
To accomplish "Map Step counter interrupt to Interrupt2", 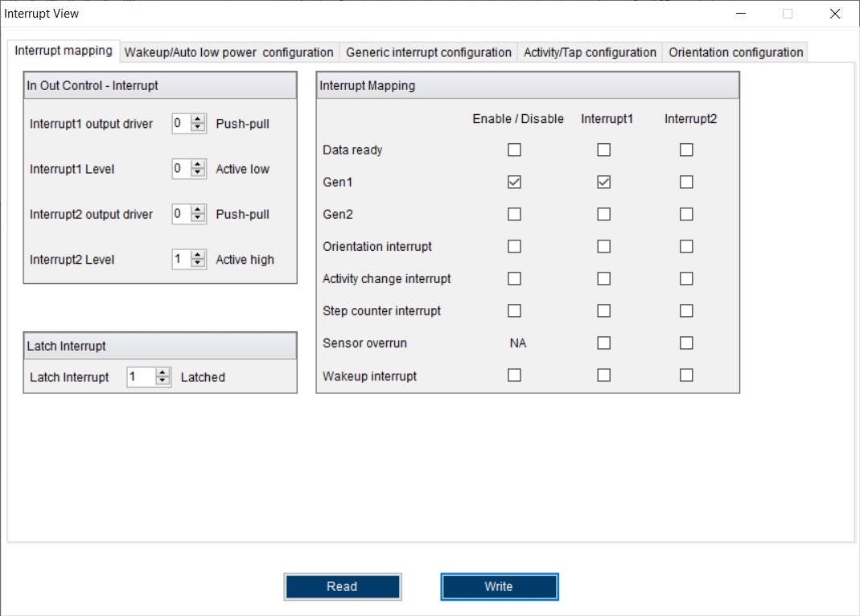I will coord(686,311).
